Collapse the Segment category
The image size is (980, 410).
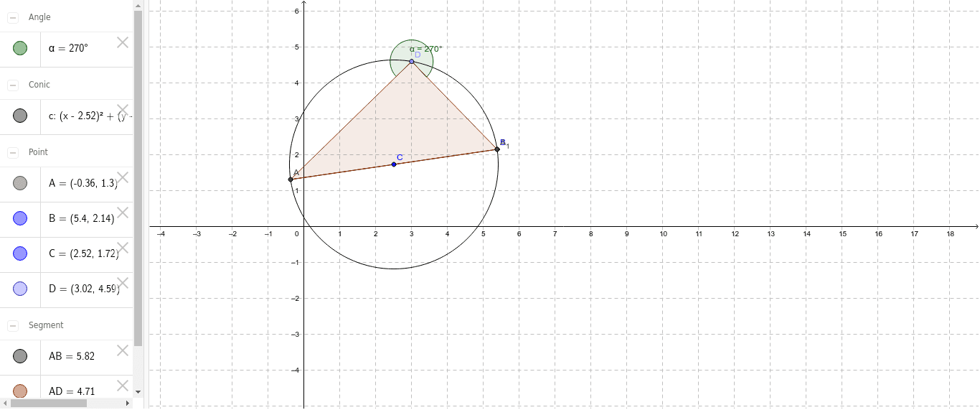[13, 325]
